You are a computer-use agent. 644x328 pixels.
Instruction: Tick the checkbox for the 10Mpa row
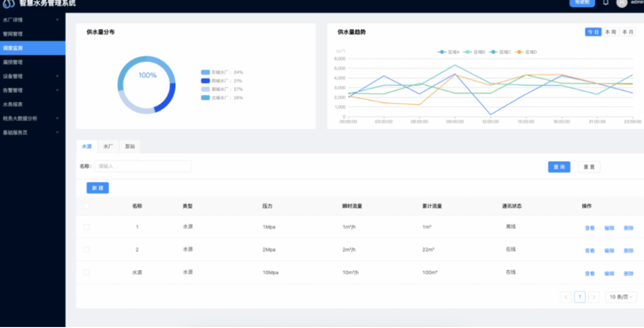(x=86, y=272)
